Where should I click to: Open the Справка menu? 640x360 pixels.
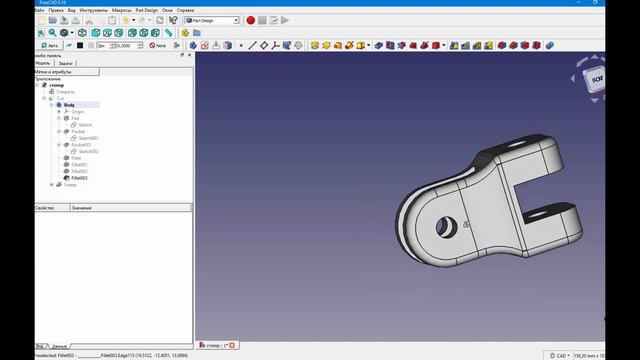(x=186, y=10)
